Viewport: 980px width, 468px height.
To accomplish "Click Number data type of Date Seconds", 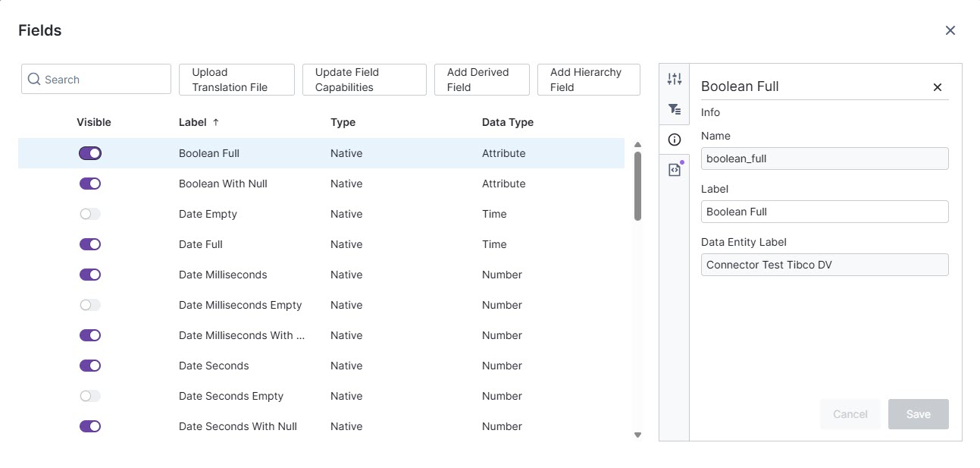I will pyautogui.click(x=502, y=366).
